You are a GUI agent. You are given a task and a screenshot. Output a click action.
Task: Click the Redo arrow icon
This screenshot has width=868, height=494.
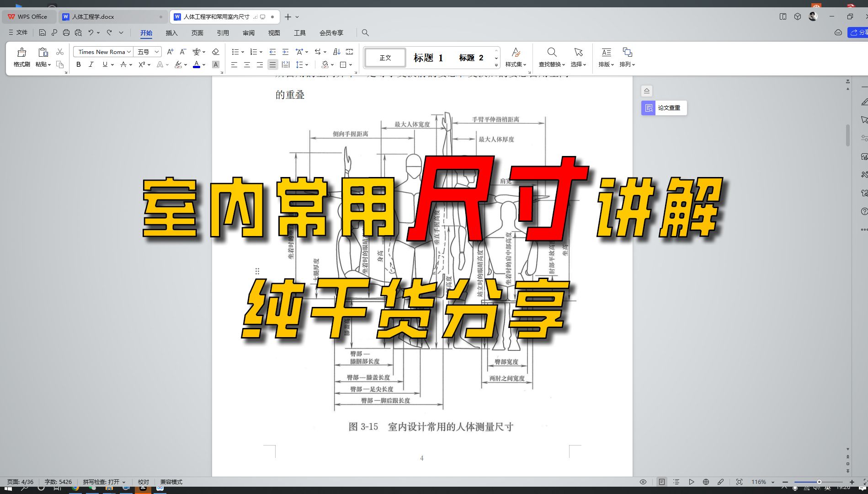point(109,32)
